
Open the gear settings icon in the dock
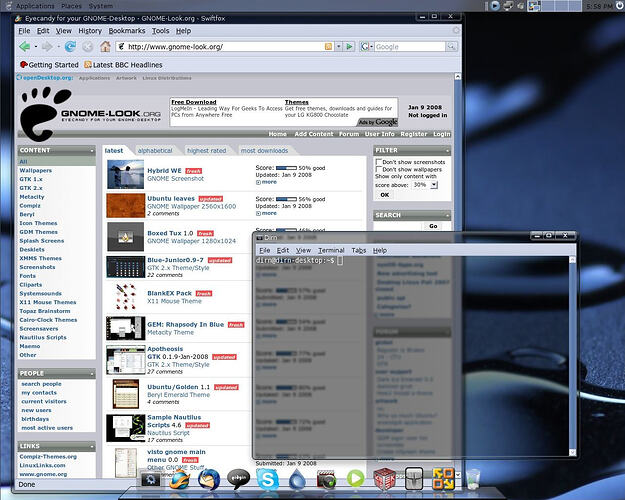(x=151, y=480)
